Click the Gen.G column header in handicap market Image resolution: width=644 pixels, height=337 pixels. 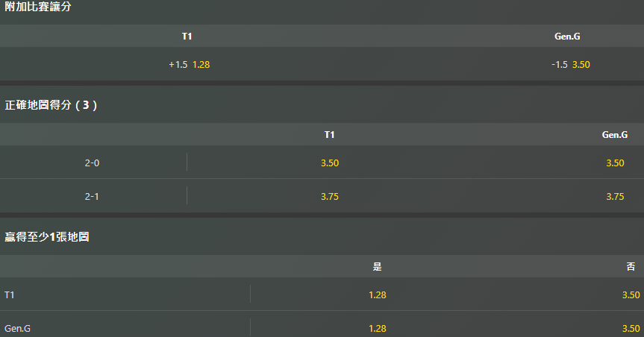point(567,36)
